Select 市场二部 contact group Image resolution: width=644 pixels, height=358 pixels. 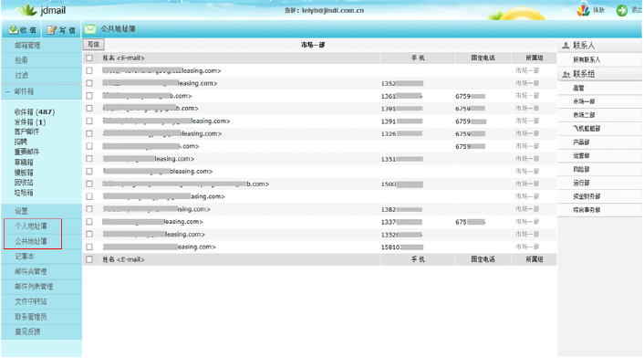click(584, 115)
